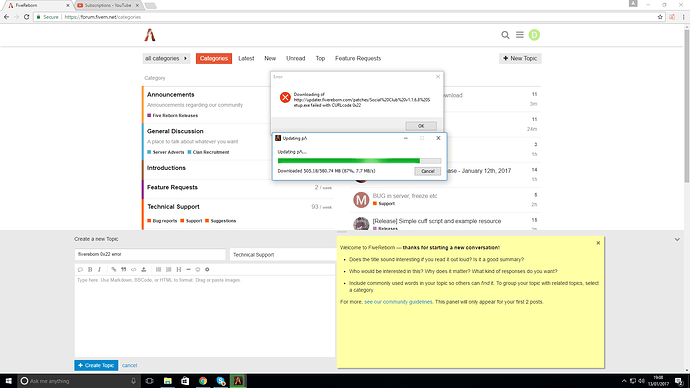Insert an emoji from the composer toolbar
690x388 pixels.
[198, 269]
